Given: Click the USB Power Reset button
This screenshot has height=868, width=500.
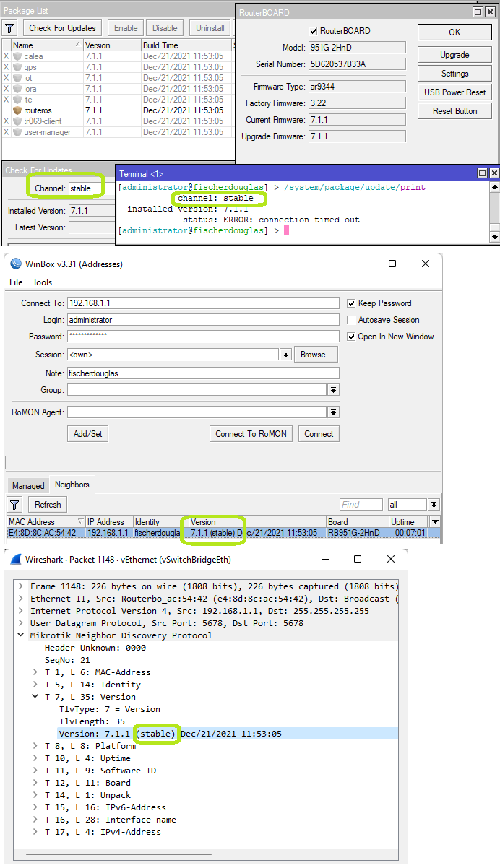Looking at the screenshot, I should pyautogui.click(x=454, y=92).
